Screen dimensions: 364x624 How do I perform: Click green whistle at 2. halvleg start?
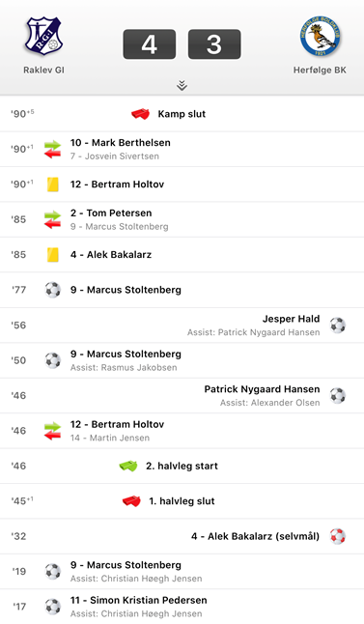pos(128,466)
